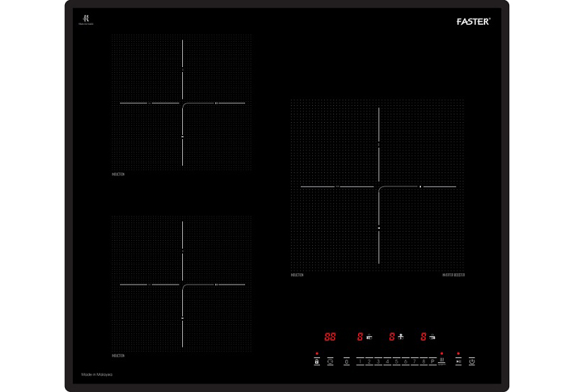Select the top-left zone indicator icon

coord(370,338)
